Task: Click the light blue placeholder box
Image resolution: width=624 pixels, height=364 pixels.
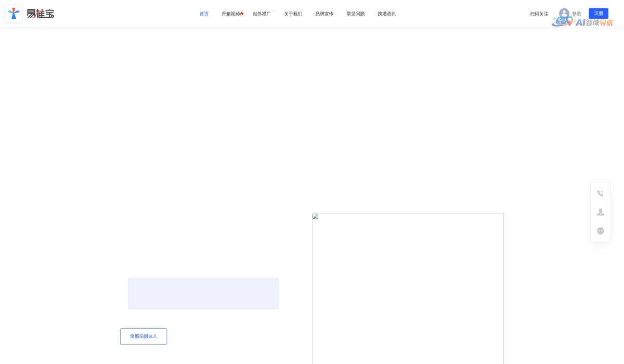Action: [x=203, y=293]
